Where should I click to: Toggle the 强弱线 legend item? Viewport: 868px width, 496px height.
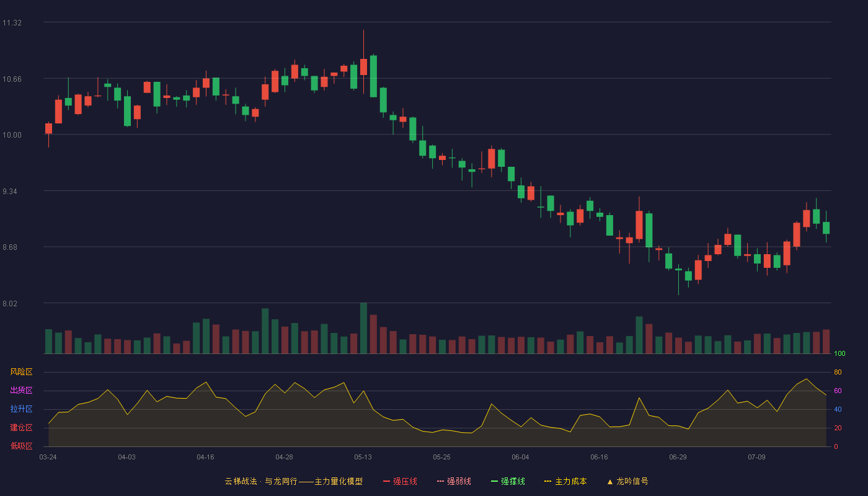[454, 481]
